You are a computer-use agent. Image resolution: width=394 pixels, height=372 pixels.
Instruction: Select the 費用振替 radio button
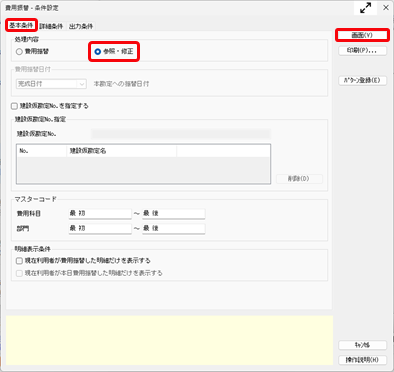pos(32,51)
